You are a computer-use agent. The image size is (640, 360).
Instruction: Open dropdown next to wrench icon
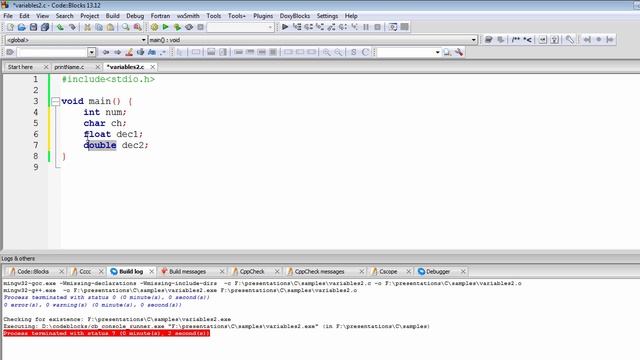[x=438, y=52]
